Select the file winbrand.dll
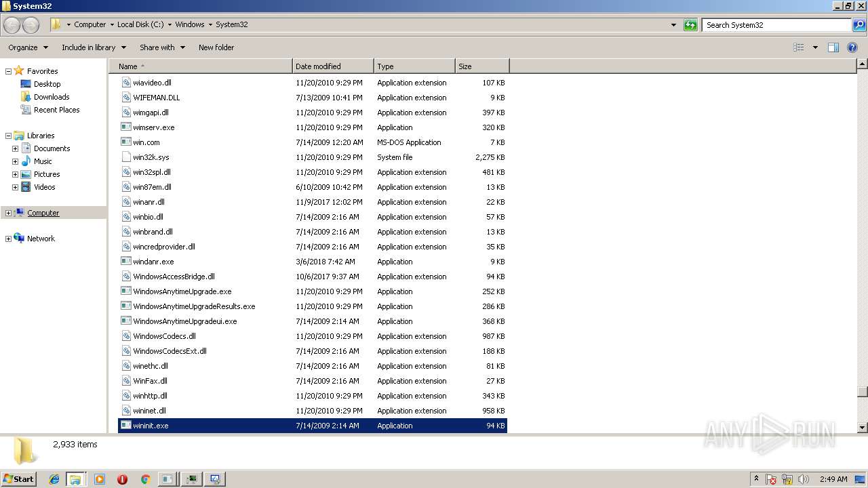Image resolution: width=868 pixels, height=488 pixels. pyautogui.click(x=313, y=232)
